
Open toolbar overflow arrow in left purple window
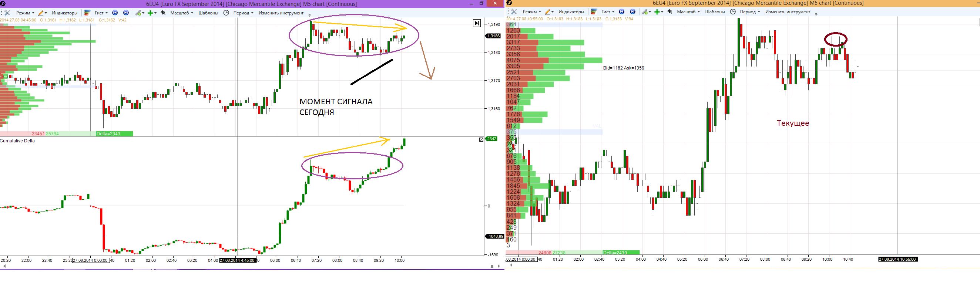[x=310, y=15]
